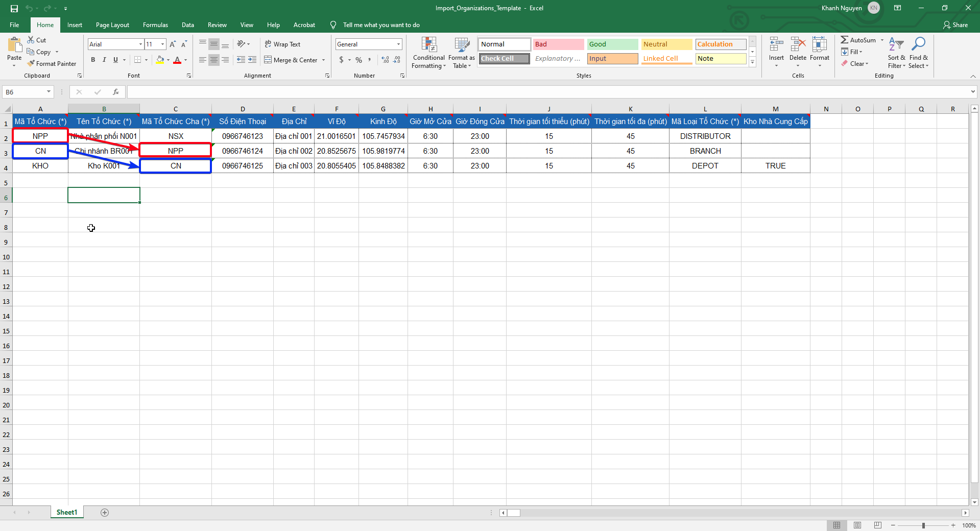Switch to Page Layout ribbon tab
The image size is (980, 531).
[x=112, y=25]
